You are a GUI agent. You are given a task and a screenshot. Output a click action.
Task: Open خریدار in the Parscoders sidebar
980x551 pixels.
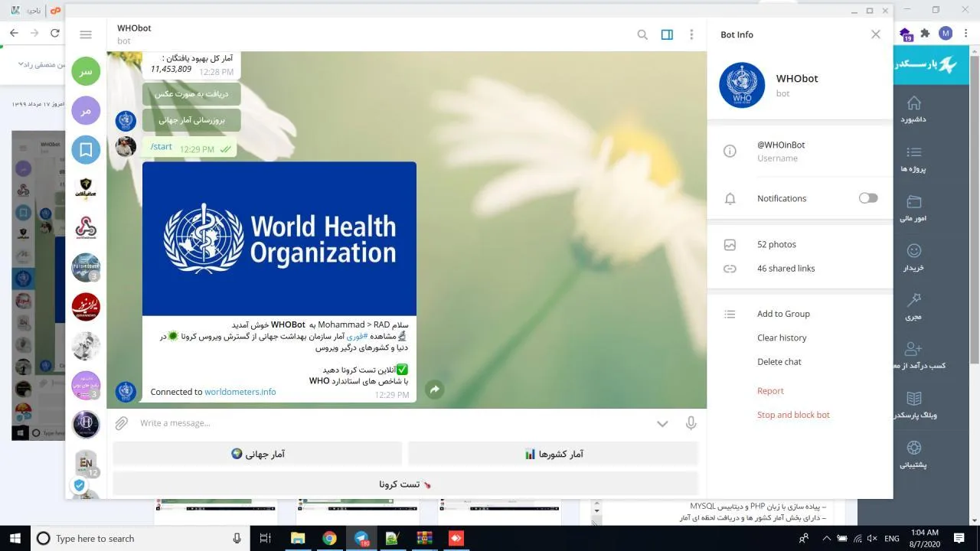(x=913, y=258)
